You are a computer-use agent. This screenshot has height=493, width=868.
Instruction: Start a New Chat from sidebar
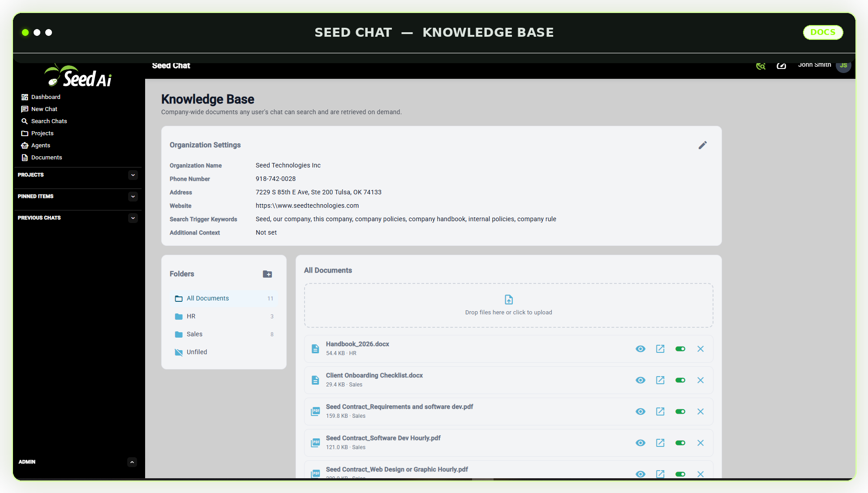click(x=39, y=109)
